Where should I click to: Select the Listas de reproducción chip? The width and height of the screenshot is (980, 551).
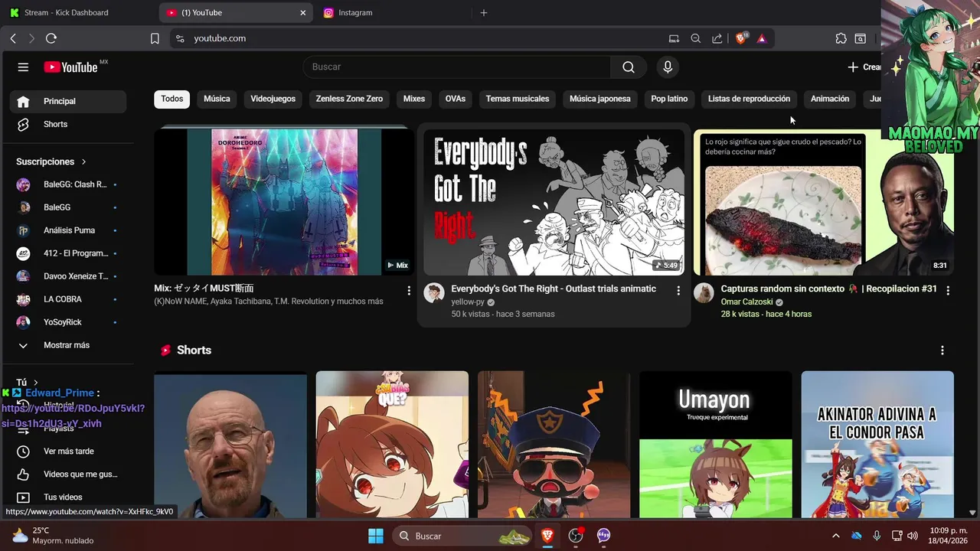749,99
